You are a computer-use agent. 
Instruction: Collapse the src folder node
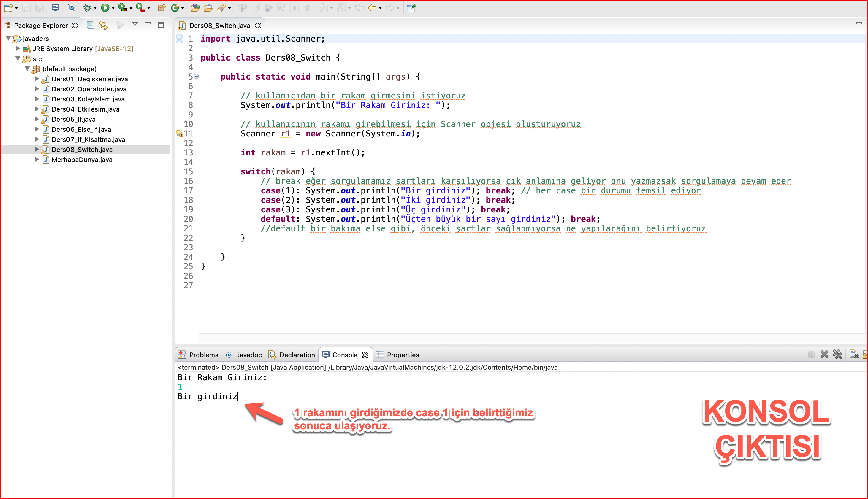click(18, 59)
